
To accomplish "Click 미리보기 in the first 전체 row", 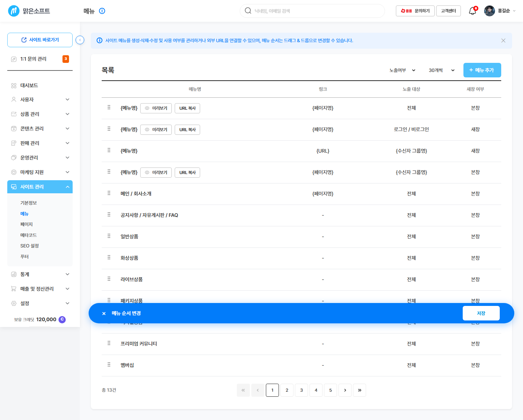I will [x=156, y=108].
